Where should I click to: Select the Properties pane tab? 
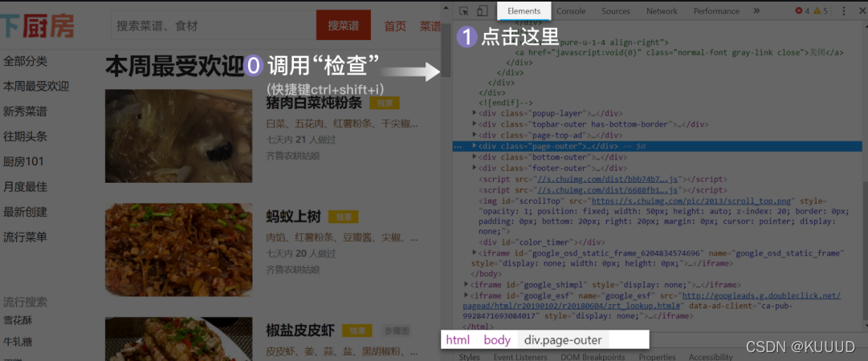coord(657,357)
